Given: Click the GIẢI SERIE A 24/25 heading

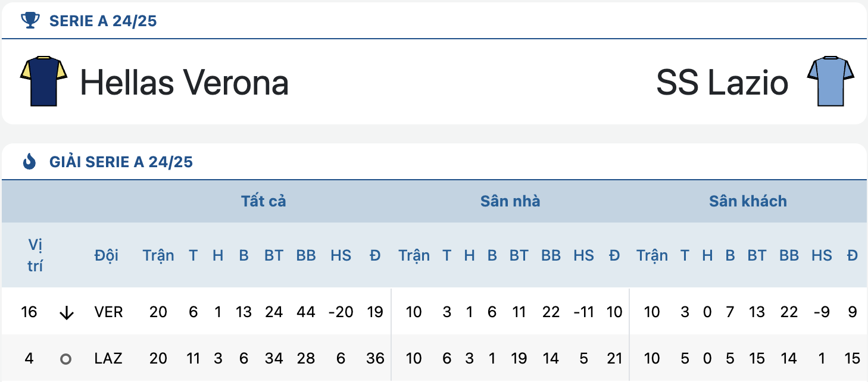Looking at the screenshot, I should (121, 162).
